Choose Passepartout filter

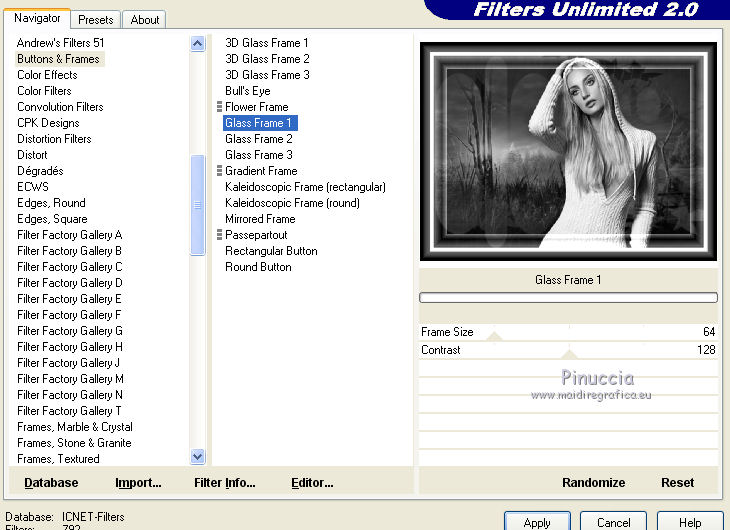(x=256, y=235)
